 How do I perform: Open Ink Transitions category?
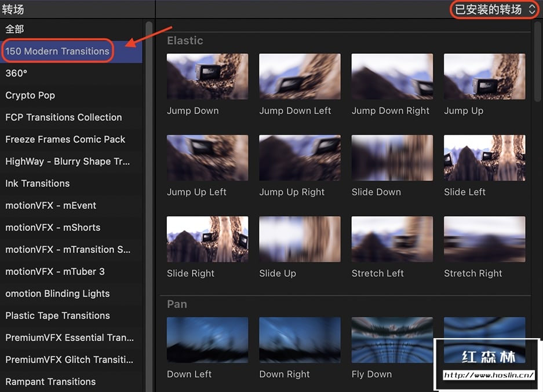(x=71, y=184)
